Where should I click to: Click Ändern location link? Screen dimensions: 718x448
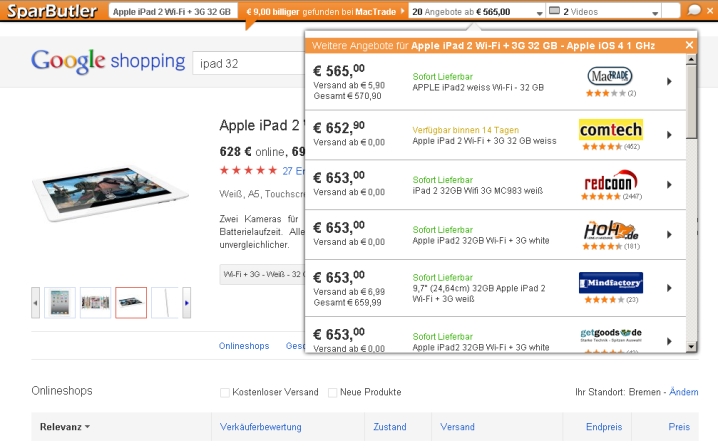(684, 392)
